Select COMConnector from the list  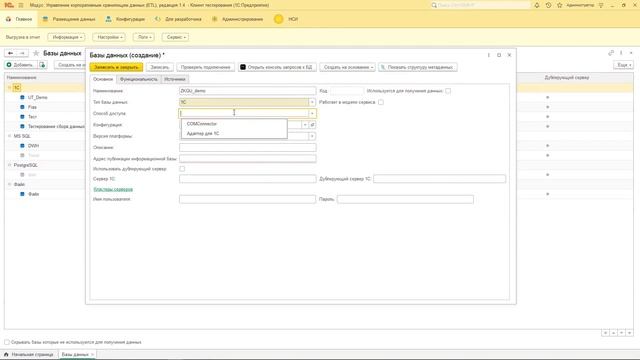click(234, 124)
